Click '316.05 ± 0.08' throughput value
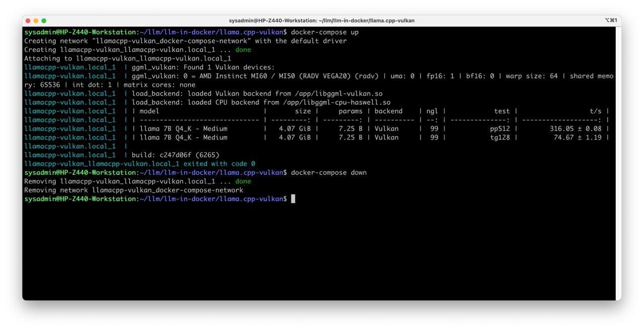Viewport: 644px width, 330px height. pyautogui.click(x=576, y=129)
